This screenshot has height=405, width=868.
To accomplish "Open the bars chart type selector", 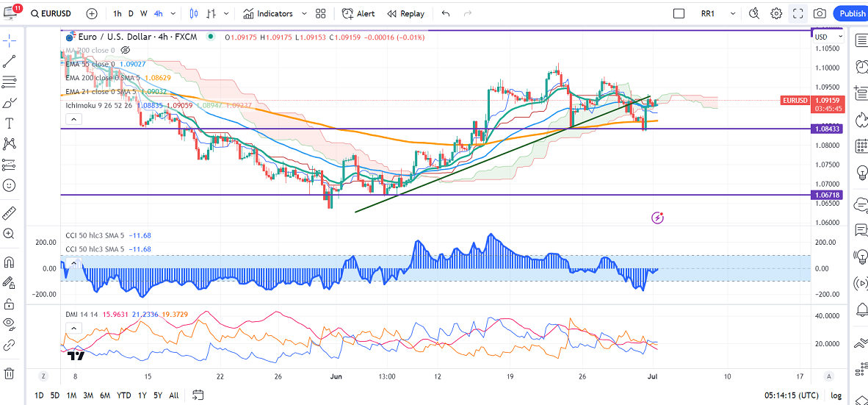I will [211, 13].
